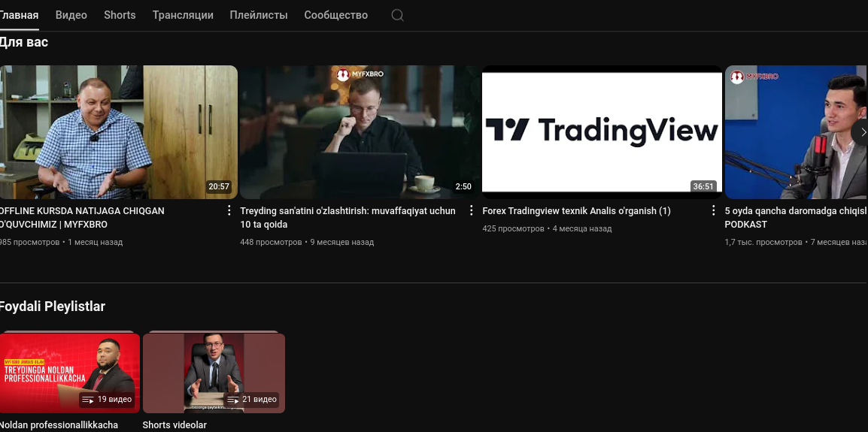This screenshot has height=432, width=868.
Task: Click playlist icon on 19 video badge
Action: (x=87, y=400)
